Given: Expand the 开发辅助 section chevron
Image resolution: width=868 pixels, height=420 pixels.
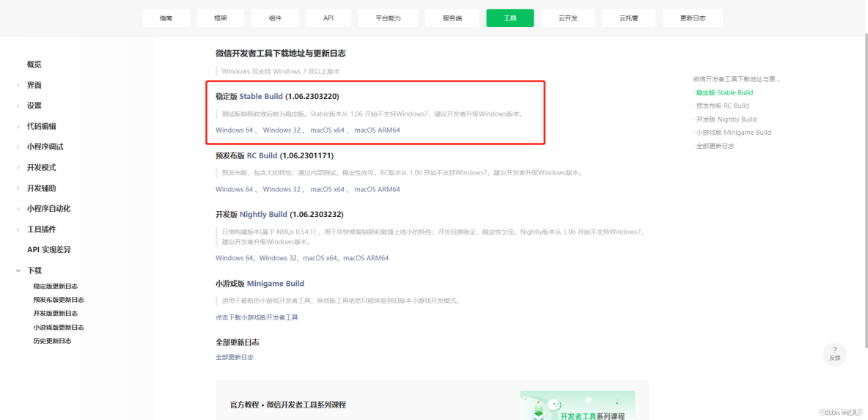Looking at the screenshot, I should [x=18, y=188].
